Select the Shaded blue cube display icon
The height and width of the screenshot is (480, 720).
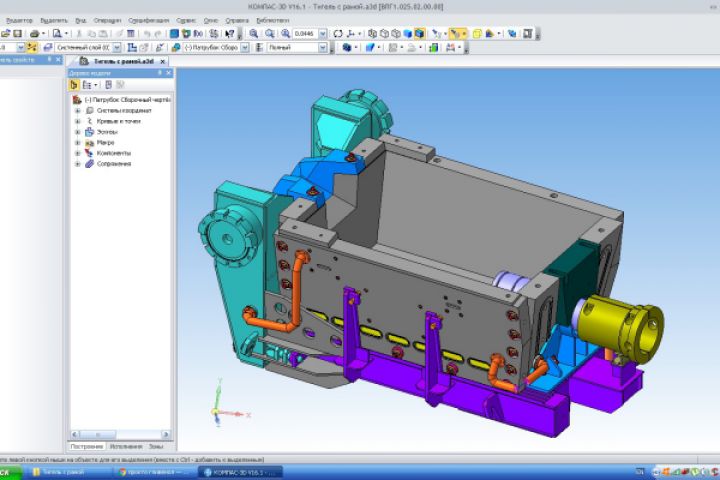pos(407,34)
